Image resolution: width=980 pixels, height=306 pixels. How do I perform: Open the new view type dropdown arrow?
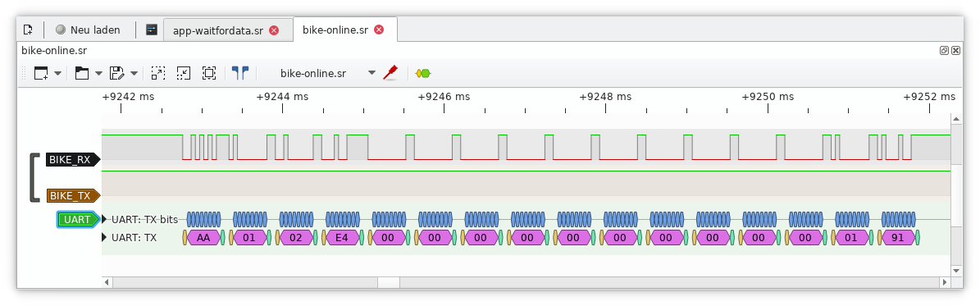click(57, 73)
